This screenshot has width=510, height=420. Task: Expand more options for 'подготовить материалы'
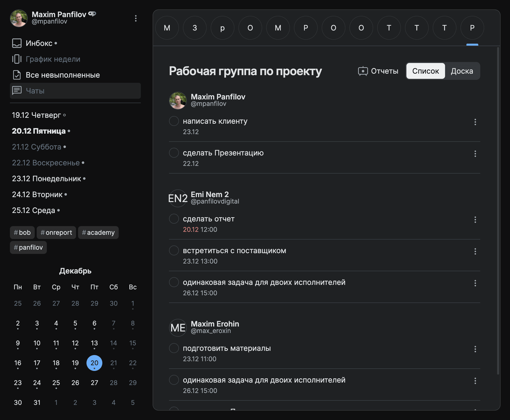pos(475,349)
